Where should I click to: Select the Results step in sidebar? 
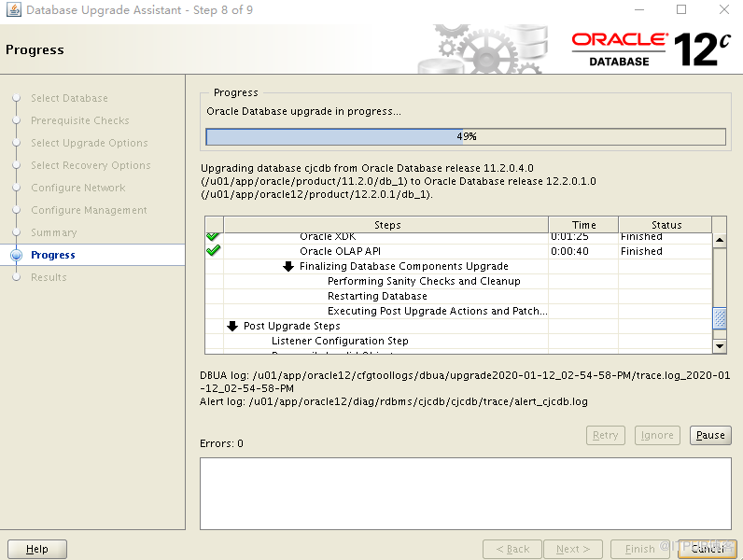(x=49, y=277)
